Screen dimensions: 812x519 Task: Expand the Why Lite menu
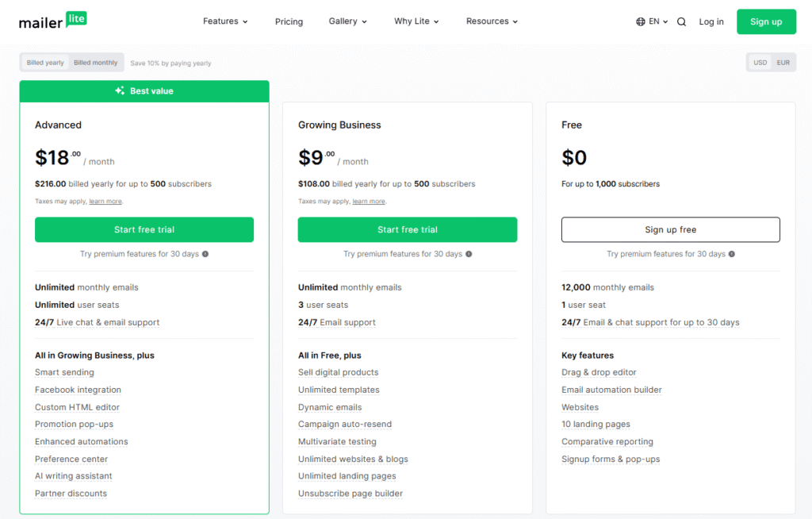(416, 21)
